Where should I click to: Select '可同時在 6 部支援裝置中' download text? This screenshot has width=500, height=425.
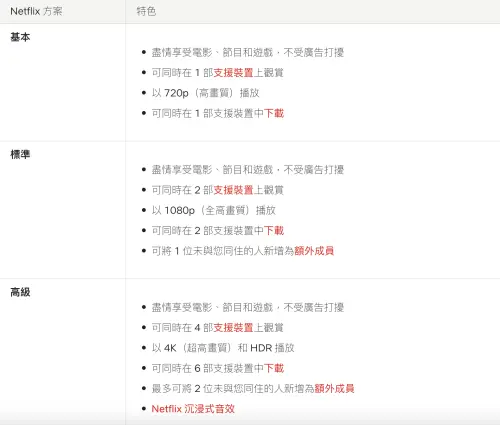click(208, 368)
